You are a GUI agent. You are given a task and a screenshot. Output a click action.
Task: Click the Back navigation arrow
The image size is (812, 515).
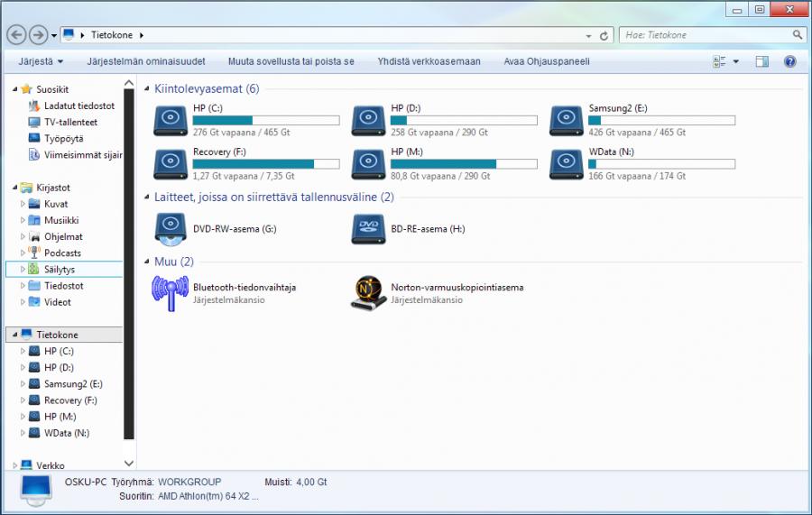(16, 34)
